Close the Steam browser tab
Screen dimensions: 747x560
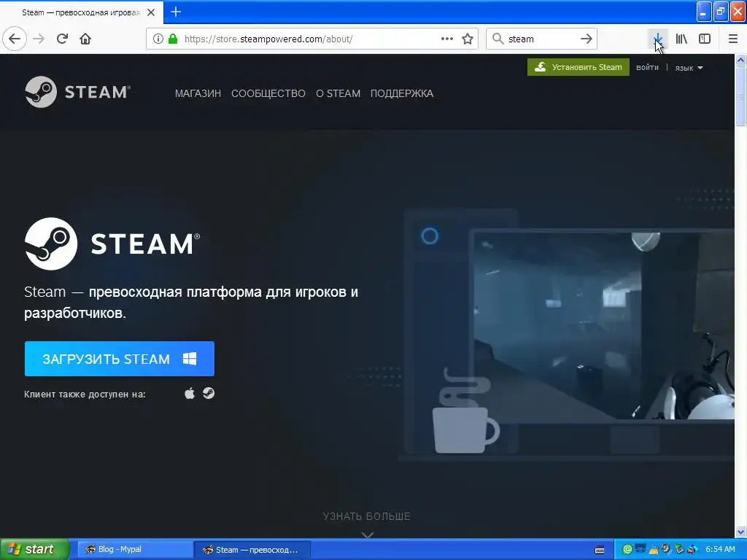[151, 12]
